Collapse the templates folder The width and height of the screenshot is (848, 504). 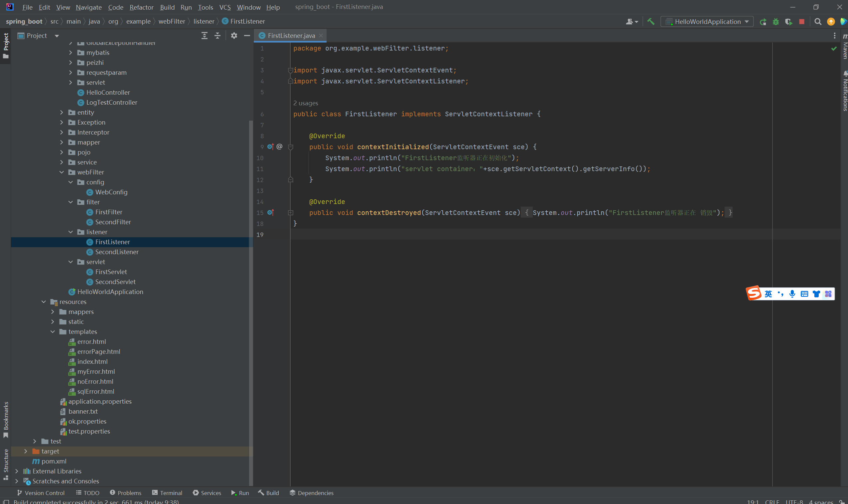[53, 332]
